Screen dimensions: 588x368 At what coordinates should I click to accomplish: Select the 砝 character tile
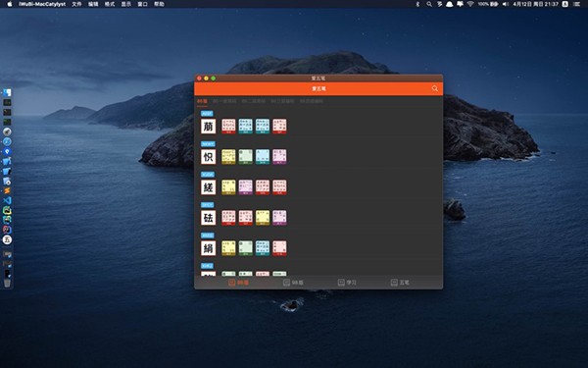[x=208, y=218]
